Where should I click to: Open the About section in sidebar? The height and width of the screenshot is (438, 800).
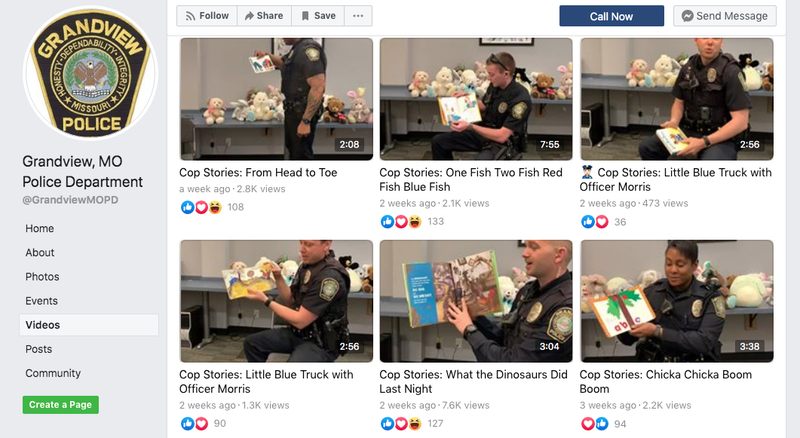click(x=40, y=252)
